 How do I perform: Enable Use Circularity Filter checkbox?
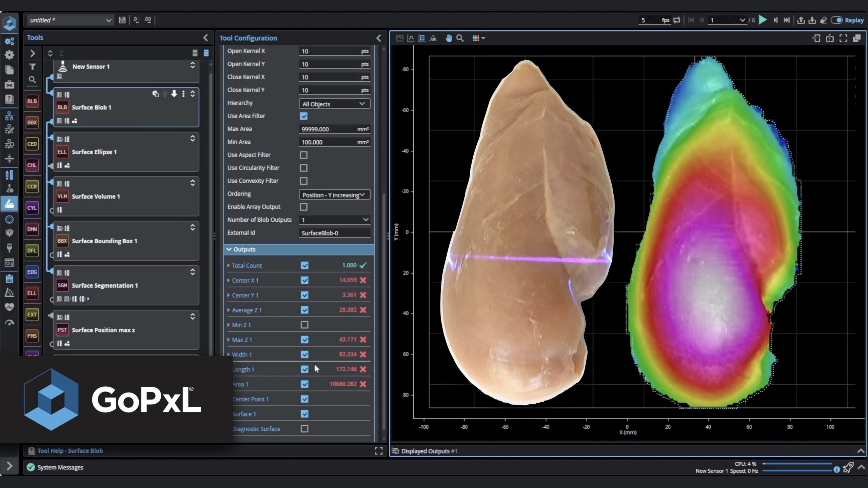[x=303, y=168]
